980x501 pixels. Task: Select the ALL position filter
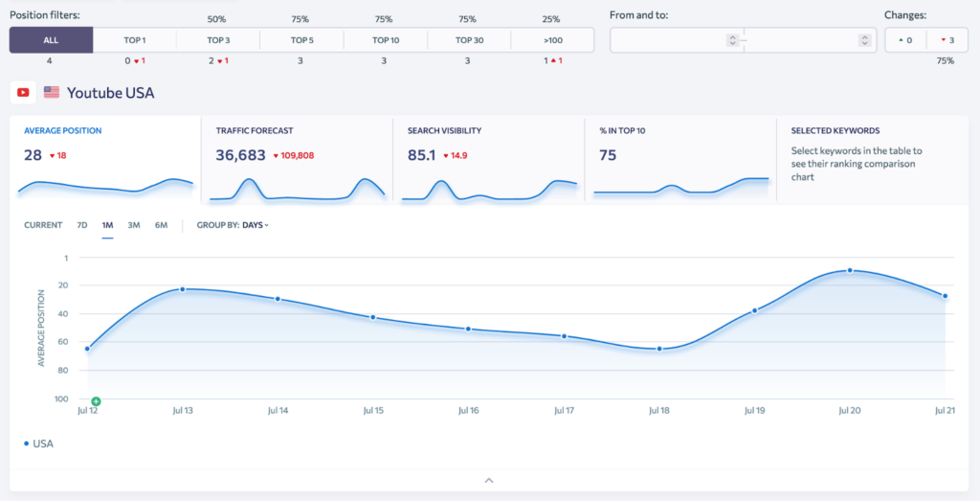52,40
